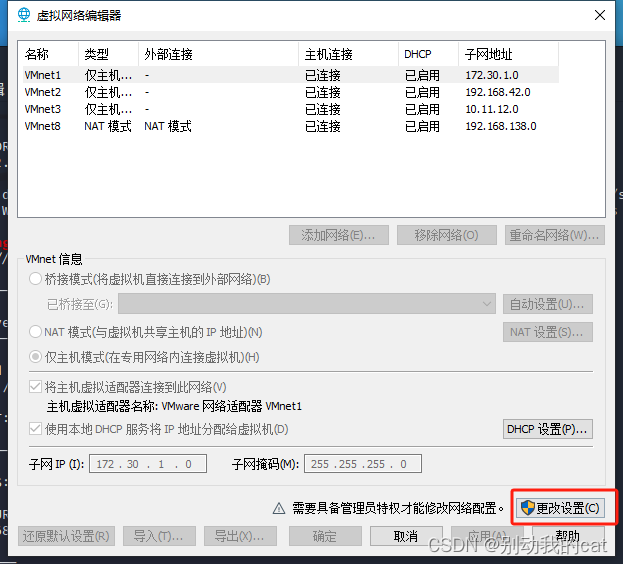623x564 pixels.
Task: Select the 仅主机模式 radio button
Action: click(35, 357)
